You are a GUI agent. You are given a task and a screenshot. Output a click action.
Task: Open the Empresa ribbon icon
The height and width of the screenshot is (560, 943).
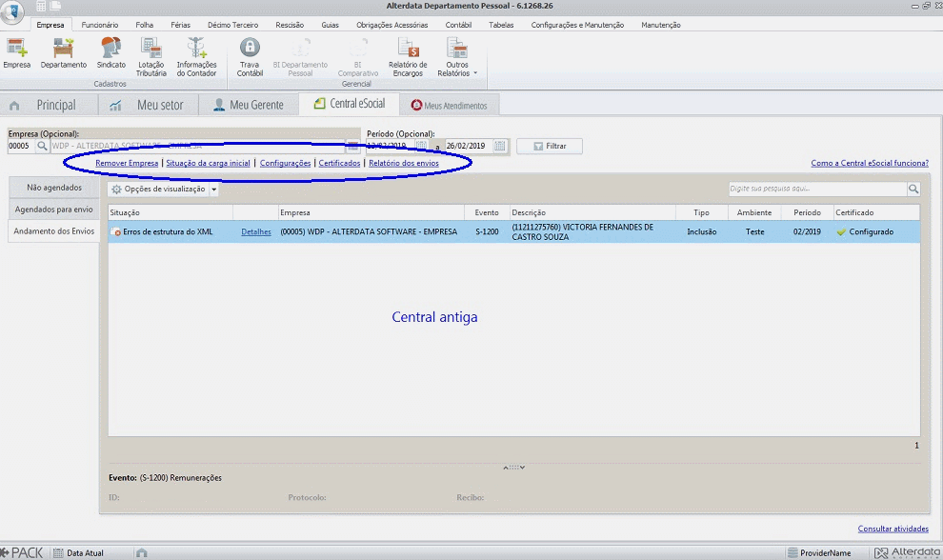tap(16, 53)
